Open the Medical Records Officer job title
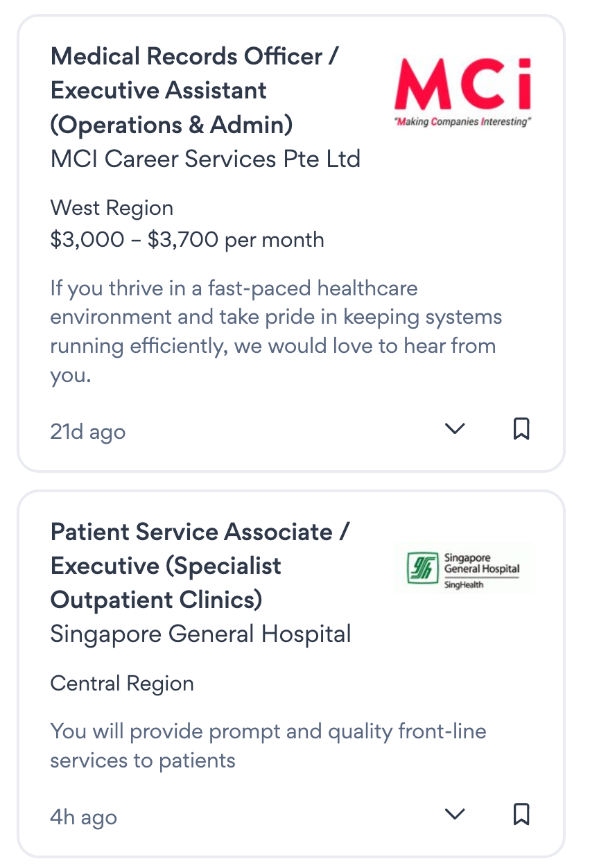Screen dimensions: 599x868 (194, 56)
